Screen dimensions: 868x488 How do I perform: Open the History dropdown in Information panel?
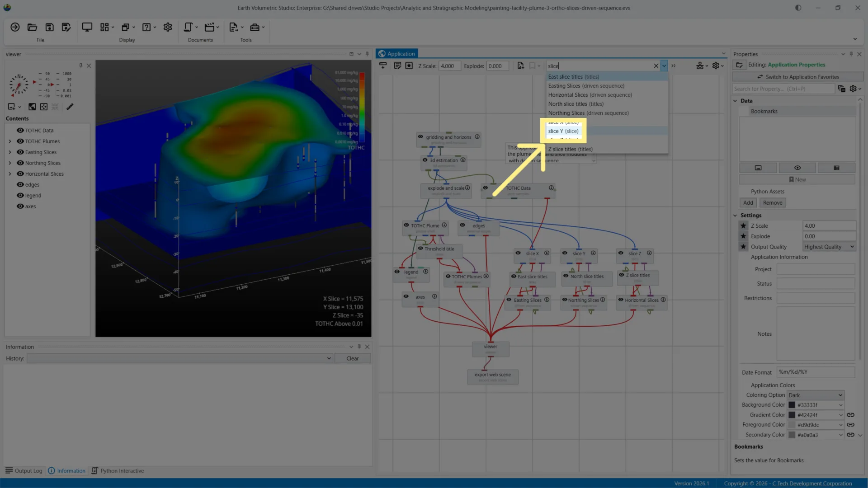click(180, 358)
